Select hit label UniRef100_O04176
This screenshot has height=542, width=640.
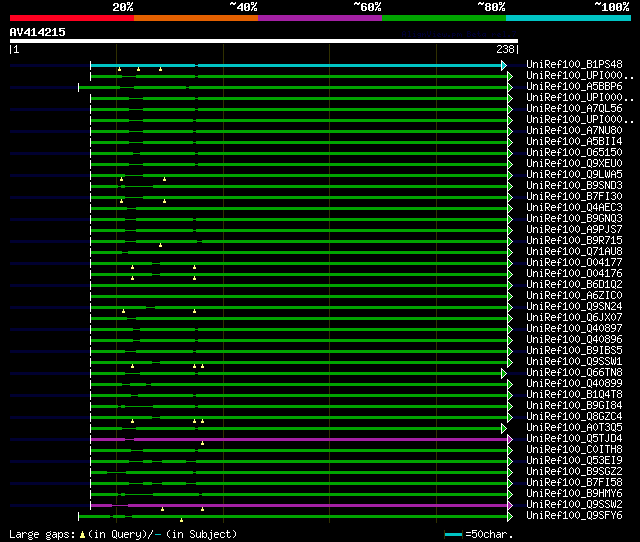pos(574,274)
